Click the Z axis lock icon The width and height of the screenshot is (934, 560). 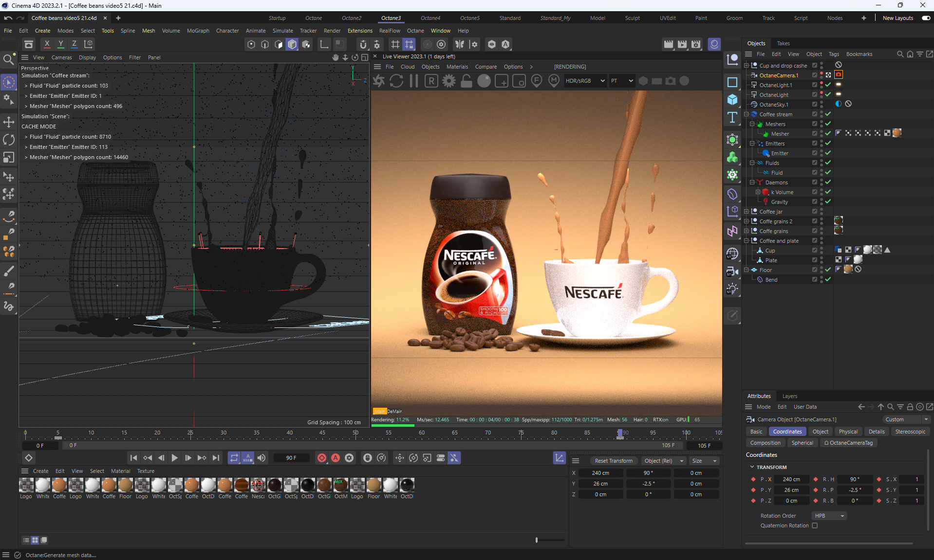click(75, 44)
